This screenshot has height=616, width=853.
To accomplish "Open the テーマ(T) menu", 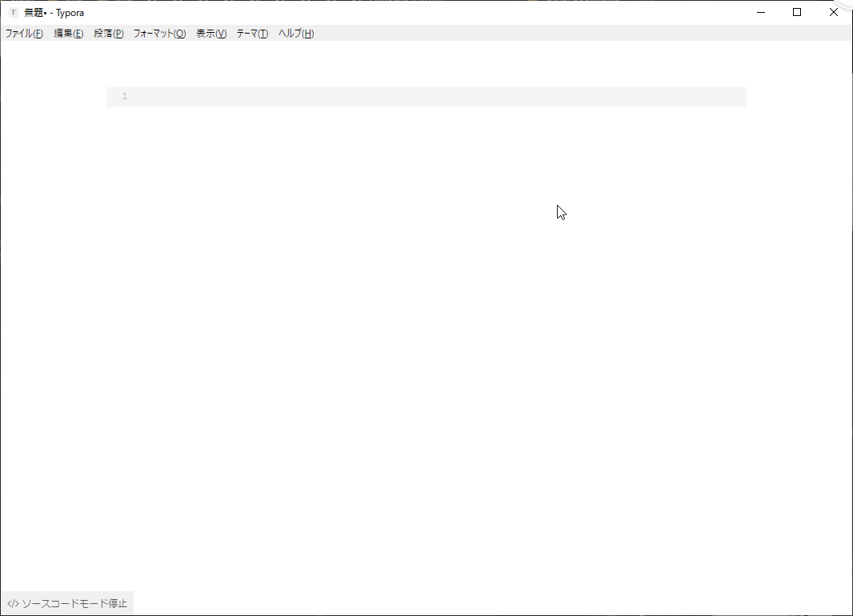I will point(252,34).
